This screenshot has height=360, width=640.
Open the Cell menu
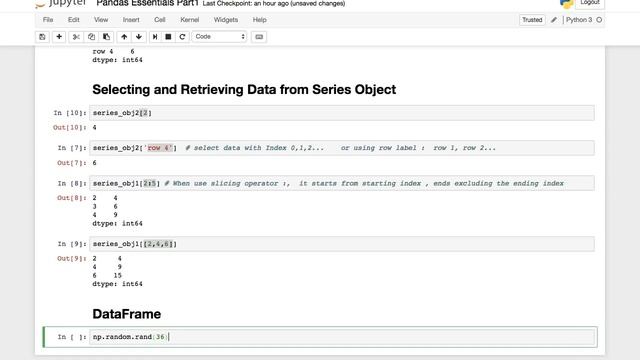(x=160, y=20)
